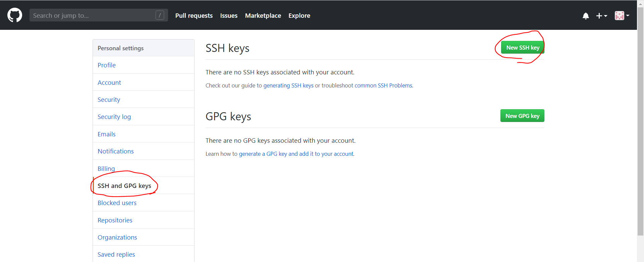Open Billing settings
The height and width of the screenshot is (262, 644).
tap(144, 169)
